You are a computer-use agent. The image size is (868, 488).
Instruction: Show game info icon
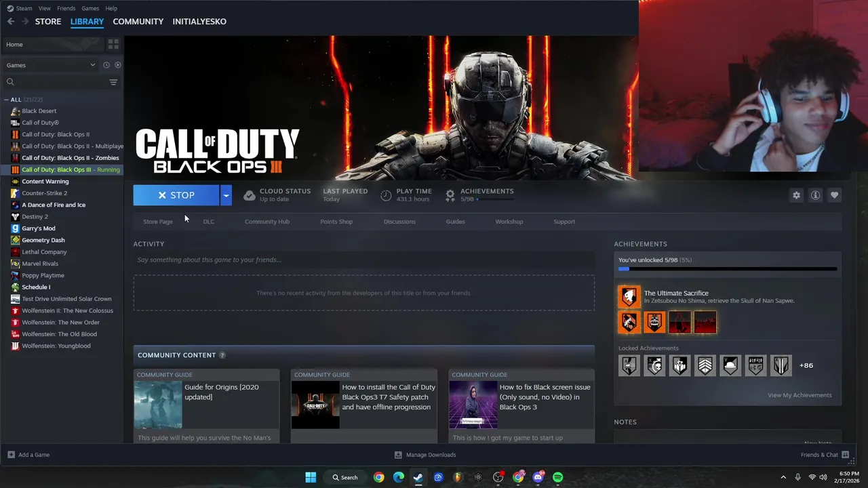(x=815, y=195)
